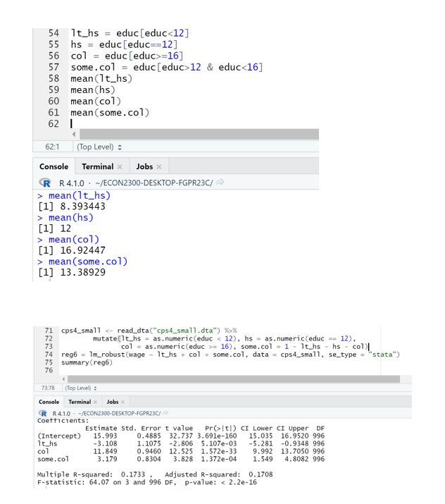Click the (Intercept) estimate 15.993
Screen dimensions: 445x504
click(x=105, y=436)
